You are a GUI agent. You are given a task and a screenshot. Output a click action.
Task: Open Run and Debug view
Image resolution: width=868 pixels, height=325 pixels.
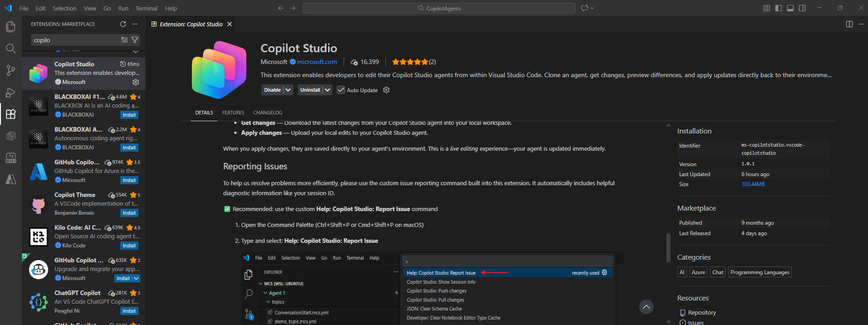pos(10,93)
